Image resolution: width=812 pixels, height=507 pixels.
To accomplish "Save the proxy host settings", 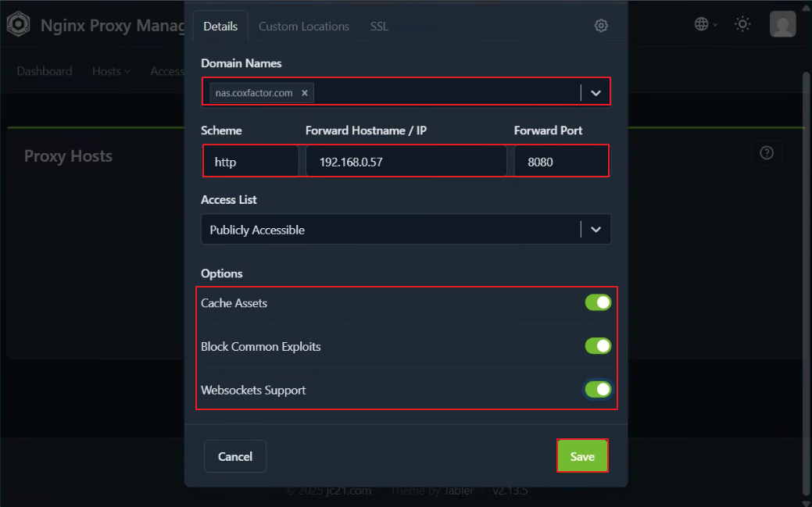I will [582, 456].
